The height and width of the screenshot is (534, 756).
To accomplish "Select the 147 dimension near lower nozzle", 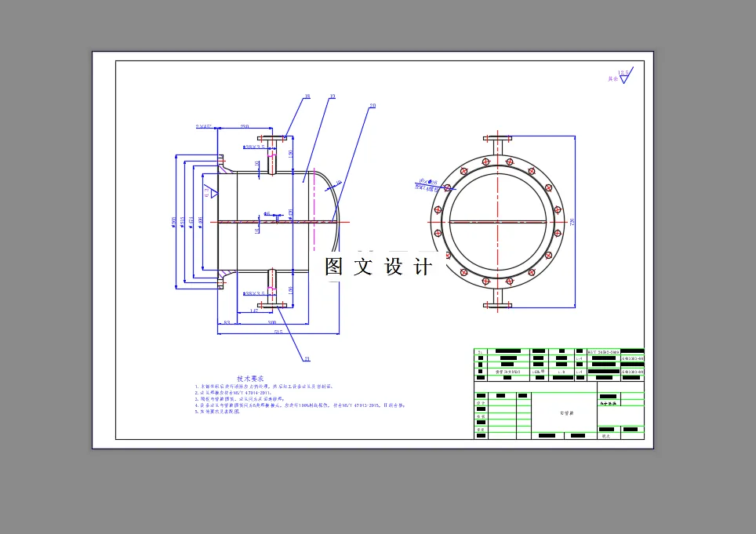I will pos(254,311).
